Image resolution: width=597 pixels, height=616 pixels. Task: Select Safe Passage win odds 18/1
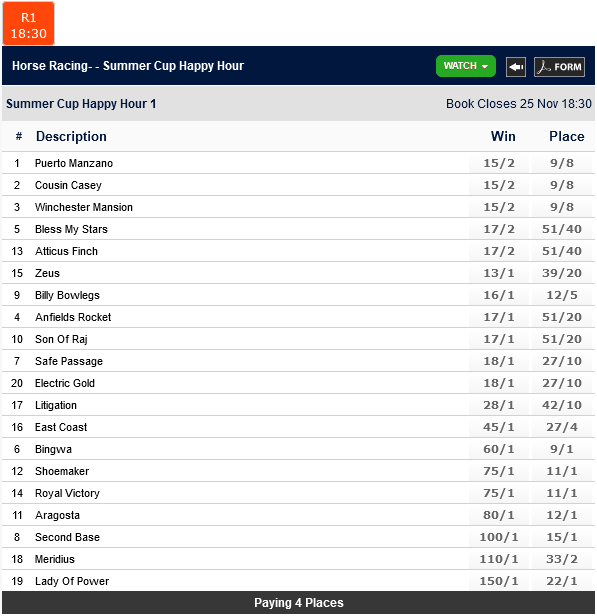(x=499, y=361)
